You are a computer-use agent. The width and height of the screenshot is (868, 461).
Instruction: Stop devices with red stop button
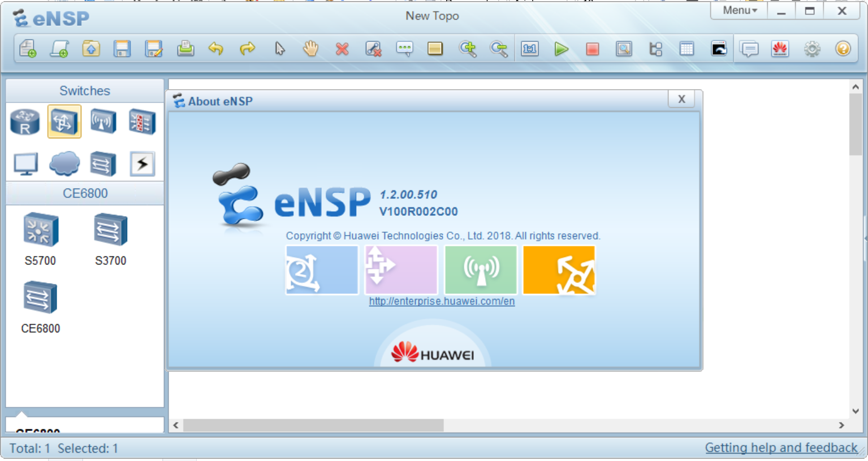point(593,49)
